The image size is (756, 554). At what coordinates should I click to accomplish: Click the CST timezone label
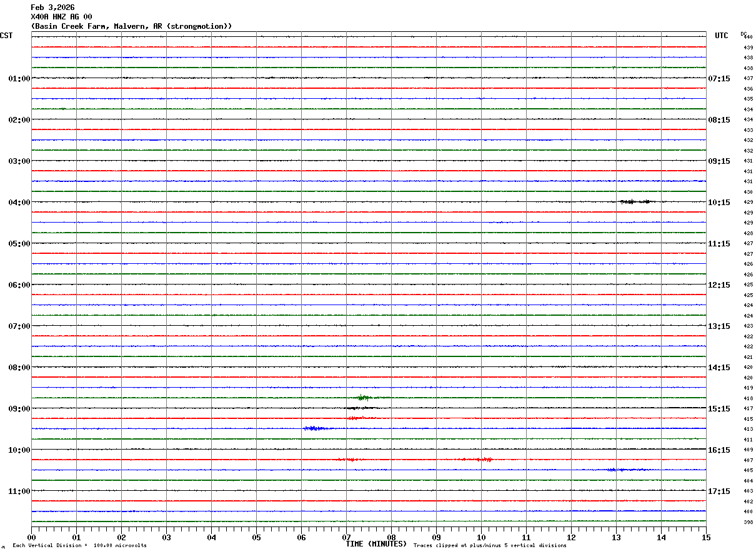point(6,36)
